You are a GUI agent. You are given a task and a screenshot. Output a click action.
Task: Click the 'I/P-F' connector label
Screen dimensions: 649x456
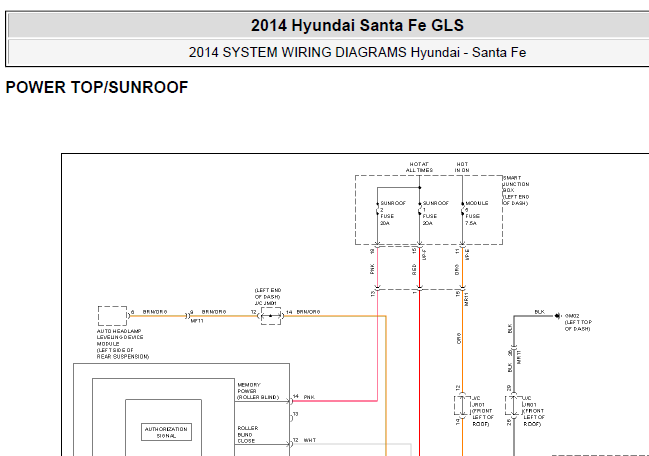pyautogui.click(x=425, y=254)
